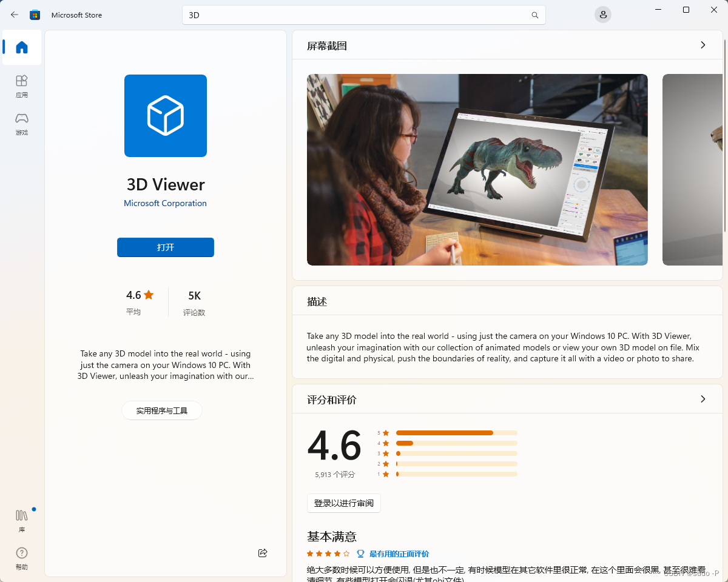
Task: Click the large 4.6 rating number
Action: click(334, 446)
